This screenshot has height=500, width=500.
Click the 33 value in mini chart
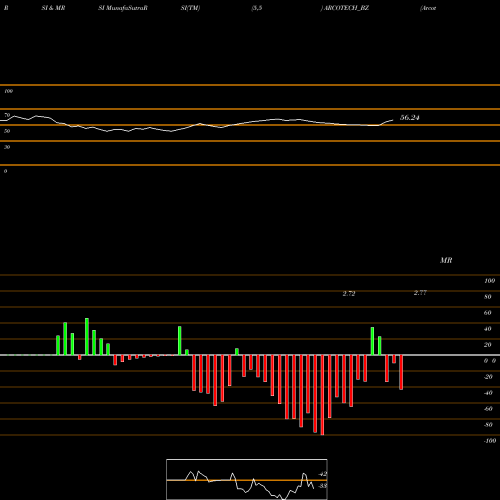pos(323,486)
